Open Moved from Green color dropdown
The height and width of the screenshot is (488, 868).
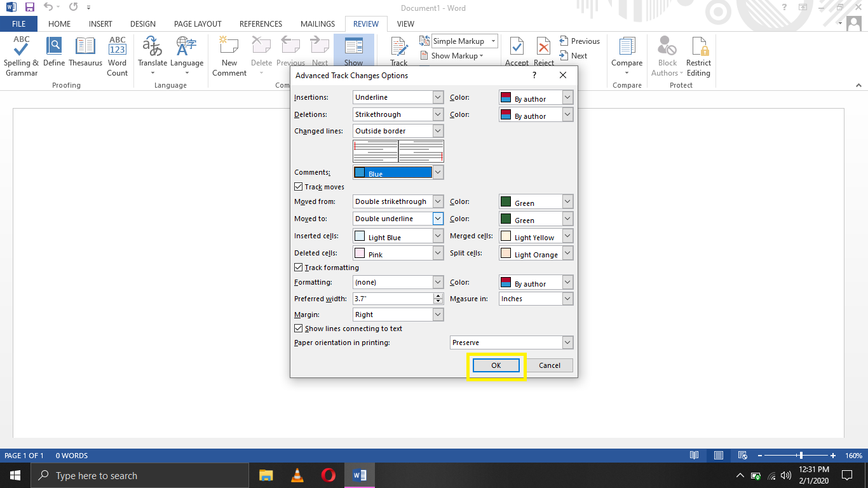click(567, 202)
